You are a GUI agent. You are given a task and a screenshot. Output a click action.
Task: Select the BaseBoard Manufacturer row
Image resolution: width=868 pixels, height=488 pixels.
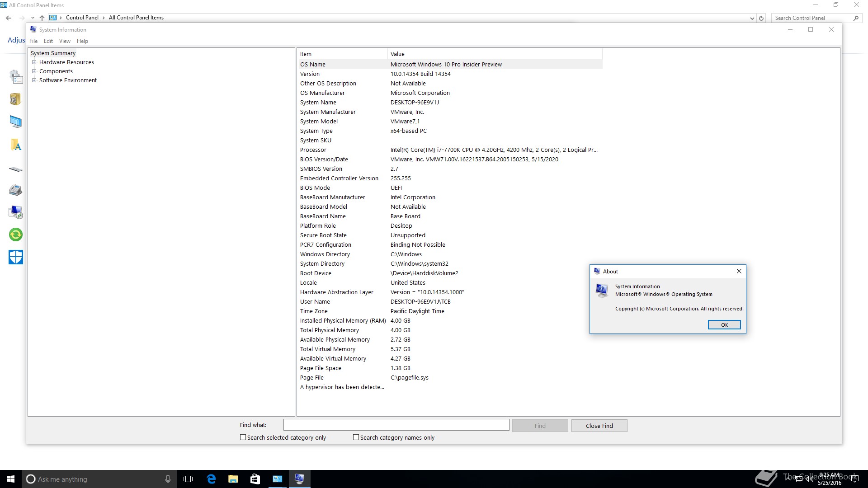[x=450, y=197]
